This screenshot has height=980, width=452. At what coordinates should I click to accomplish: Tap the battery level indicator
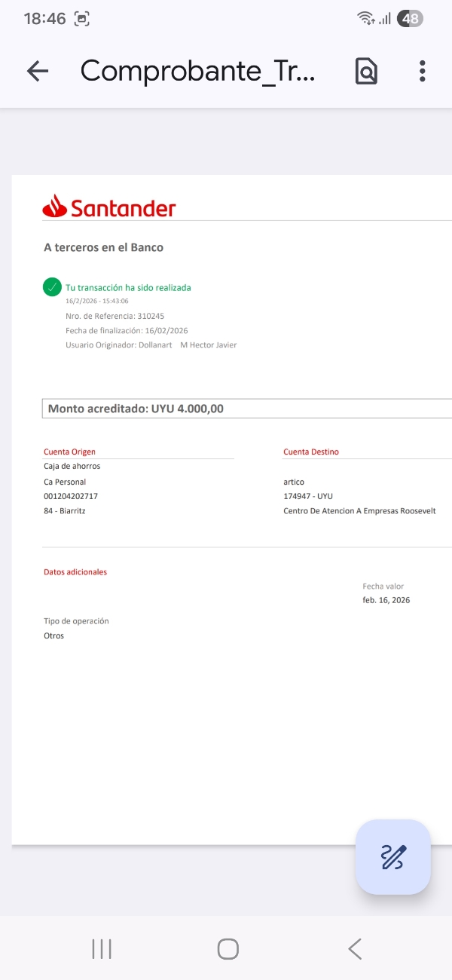pyautogui.click(x=410, y=19)
